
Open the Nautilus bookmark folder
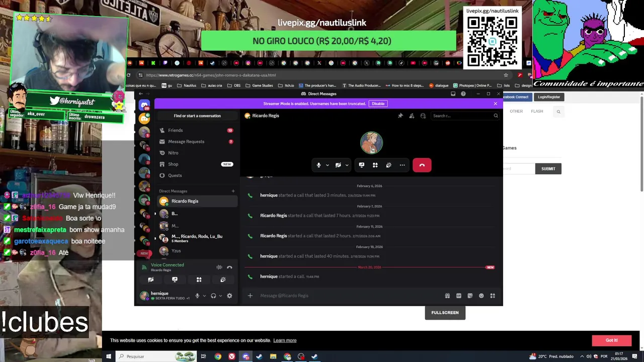click(187, 85)
